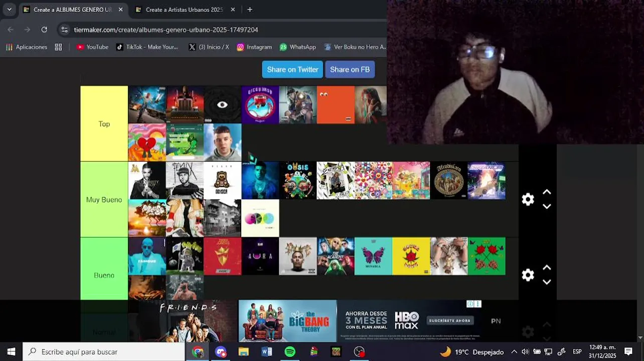Select pastel circles album in Muy Bueno

click(260, 218)
